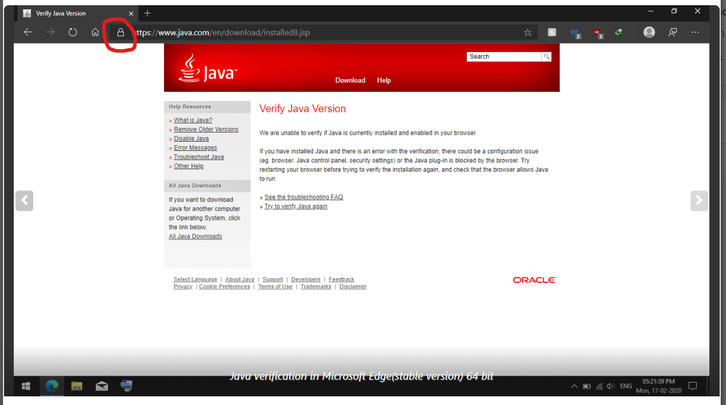Screen dimensions: 726x405
Task: Open the Disable Java link
Action: 191,139
